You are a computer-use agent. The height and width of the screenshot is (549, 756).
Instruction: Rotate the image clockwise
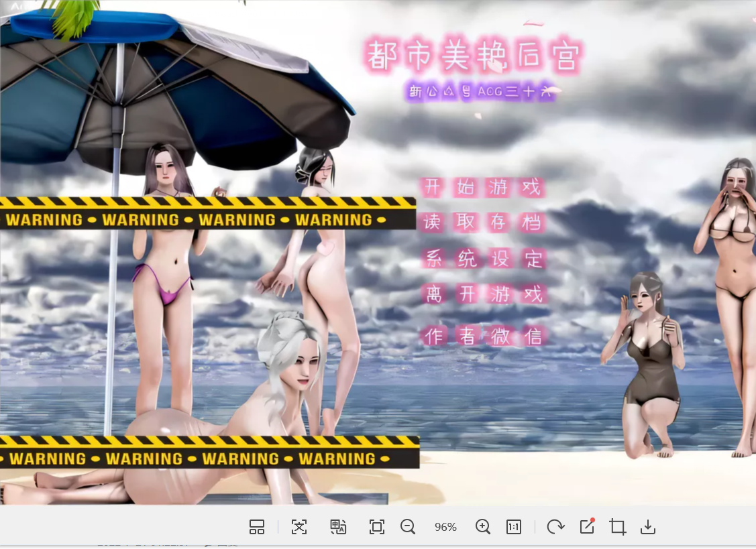point(555,527)
